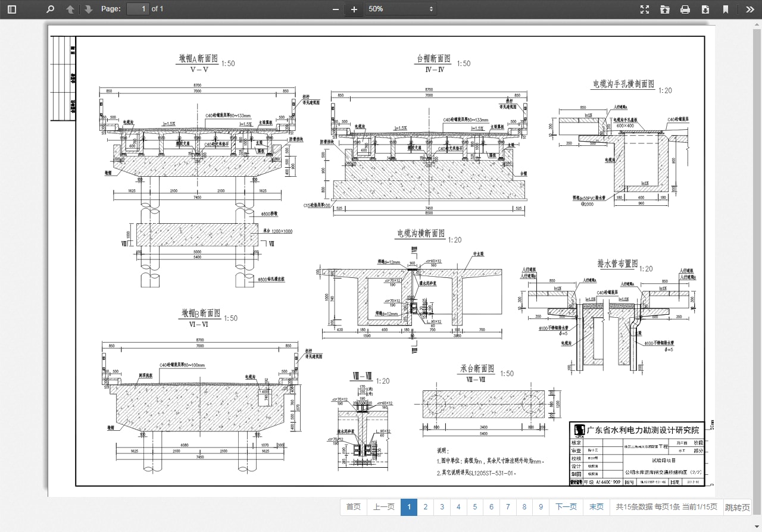This screenshot has height=532, width=762.
Task: Select pagination page 2
Action: point(426,507)
